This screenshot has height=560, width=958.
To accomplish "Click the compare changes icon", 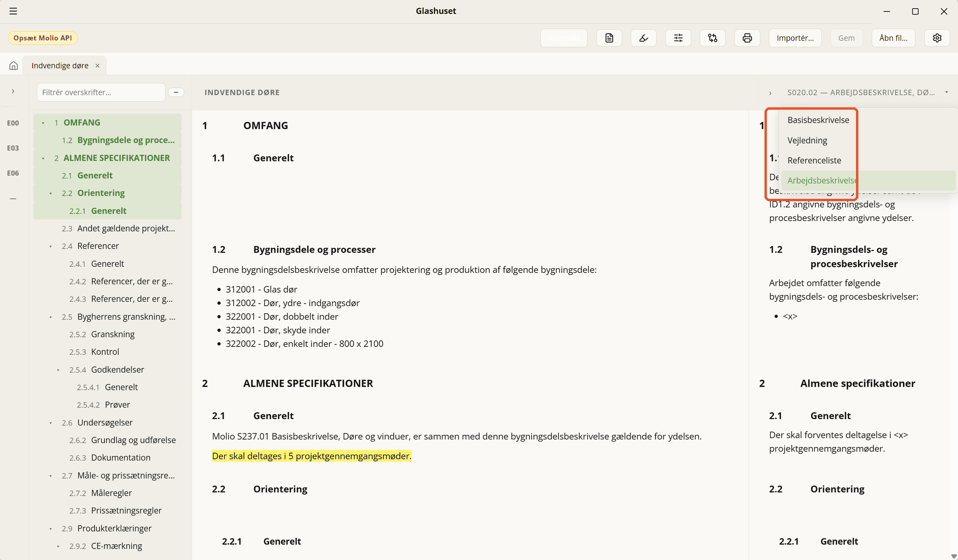I will tap(713, 38).
